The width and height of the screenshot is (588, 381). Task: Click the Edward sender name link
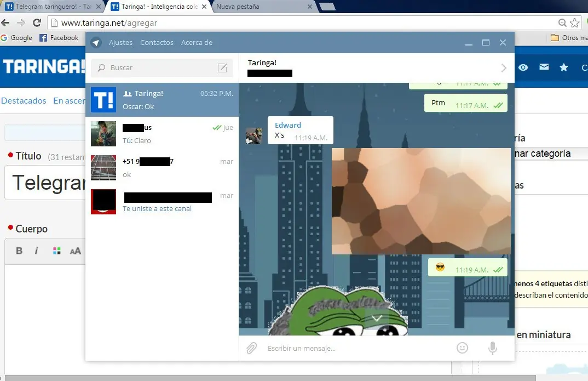click(287, 125)
